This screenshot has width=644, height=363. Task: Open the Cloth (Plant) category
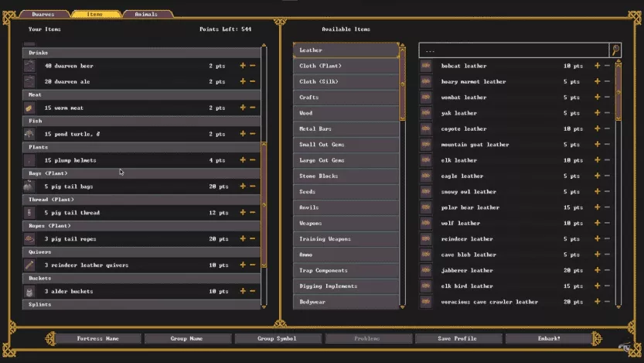[x=346, y=66]
